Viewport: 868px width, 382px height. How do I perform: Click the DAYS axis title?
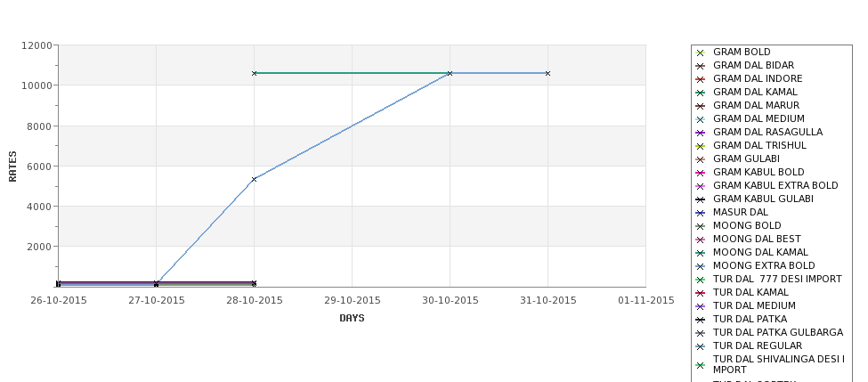(x=352, y=319)
